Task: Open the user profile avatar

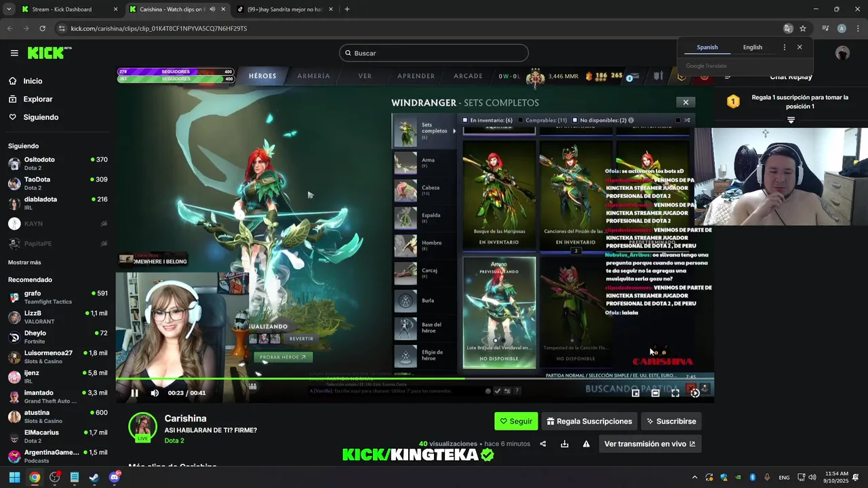Action: [x=843, y=53]
